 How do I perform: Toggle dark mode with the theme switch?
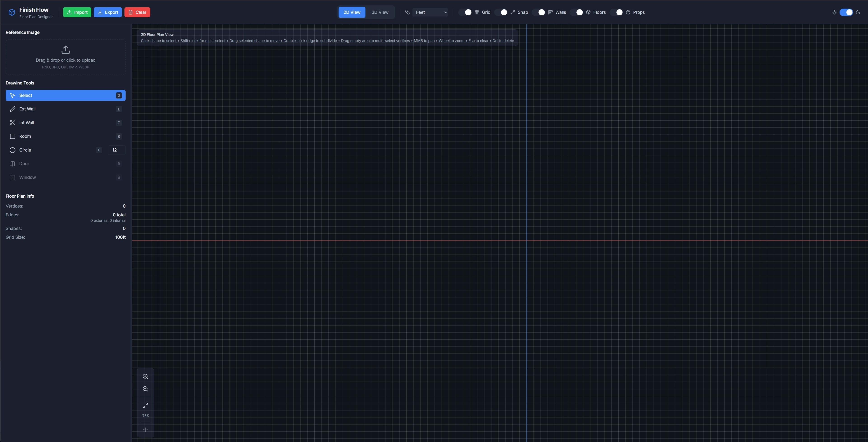846,12
